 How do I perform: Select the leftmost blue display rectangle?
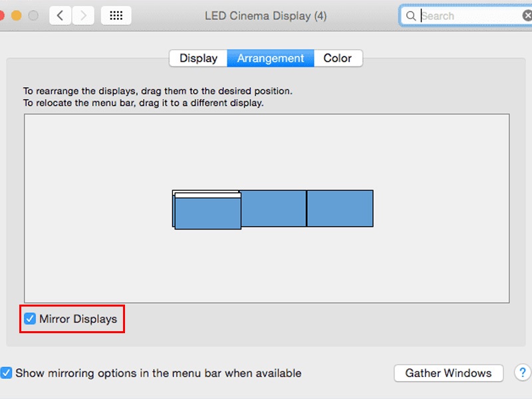tap(207, 214)
